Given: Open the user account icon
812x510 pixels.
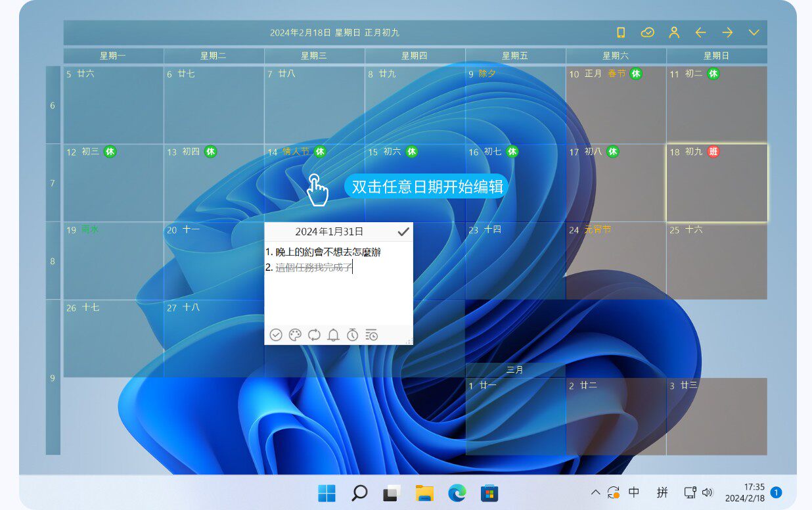Looking at the screenshot, I should pyautogui.click(x=674, y=32).
